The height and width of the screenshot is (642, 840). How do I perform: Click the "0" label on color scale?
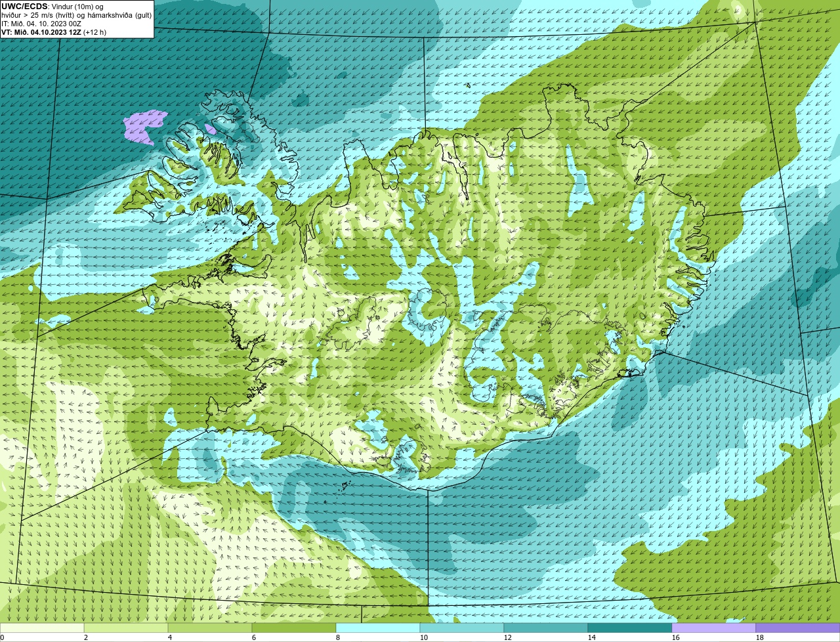(x=2, y=637)
